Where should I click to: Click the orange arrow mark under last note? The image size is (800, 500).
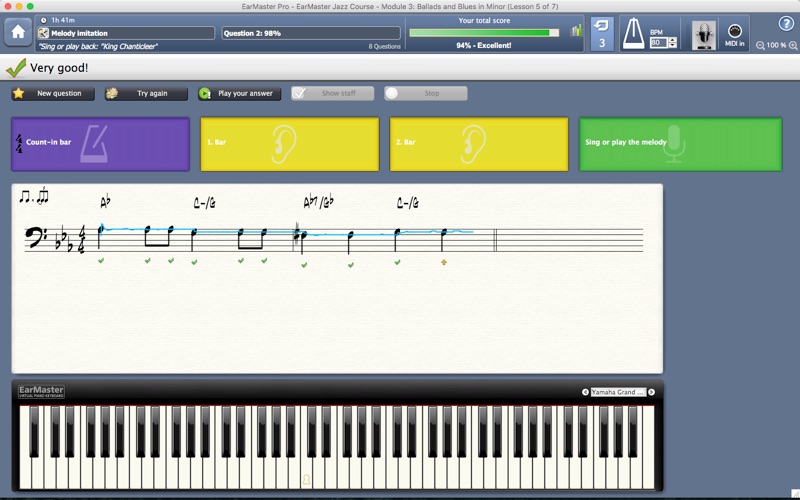click(x=444, y=262)
